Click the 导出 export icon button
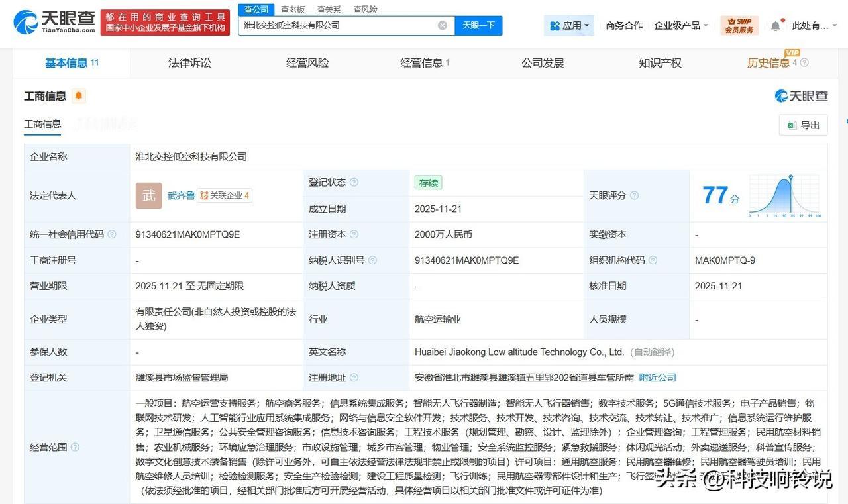Viewport: 848px width, 504px height. click(x=802, y=125)
